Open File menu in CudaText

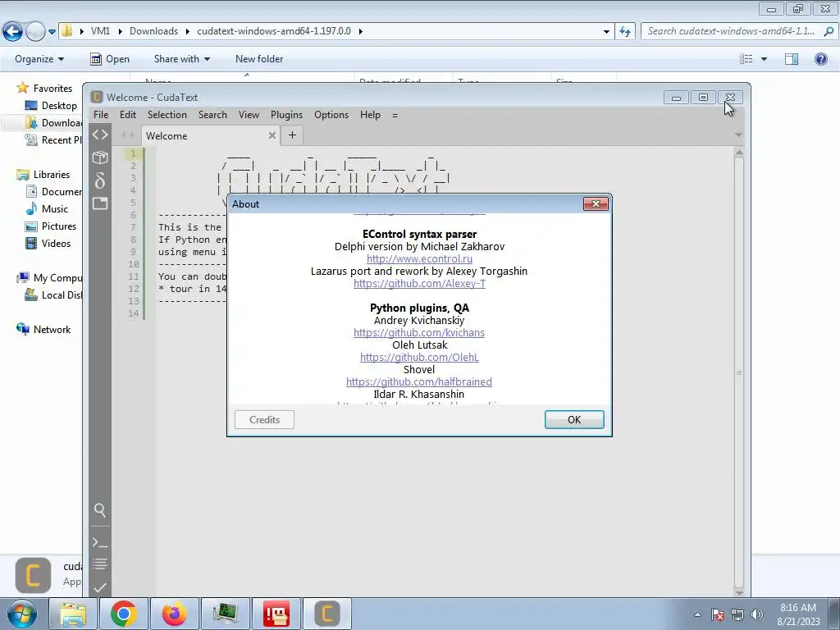pos(101,115)
